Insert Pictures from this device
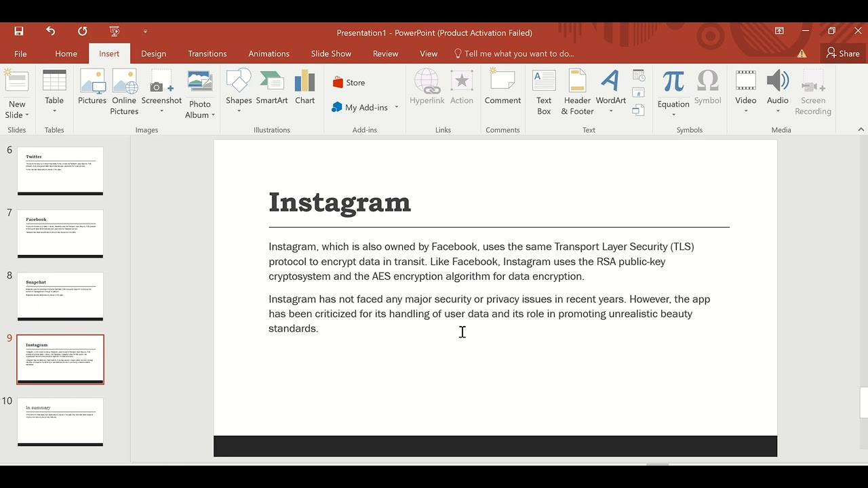The width and height of the screenshot is (868, 488). coord(92,87)
